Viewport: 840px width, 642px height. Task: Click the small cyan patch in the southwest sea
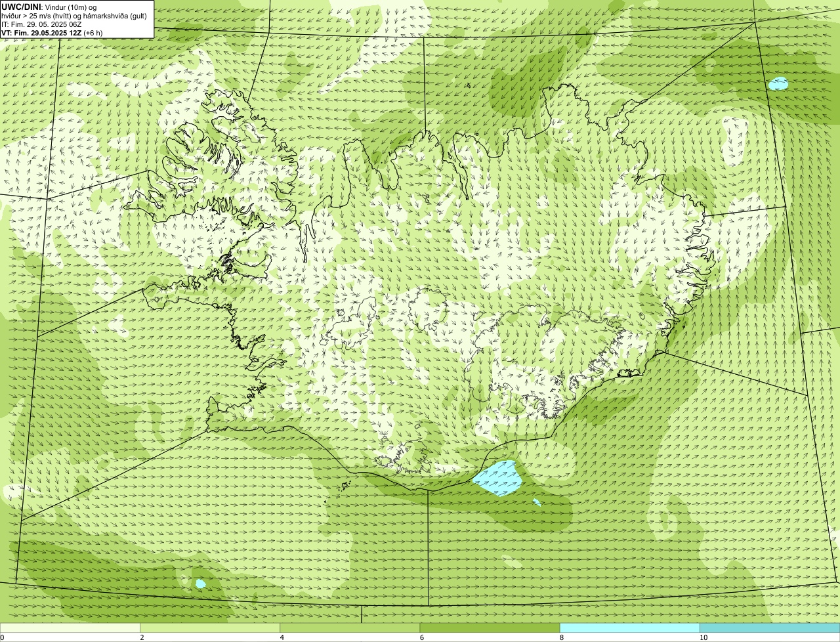(x=200, y=584)
